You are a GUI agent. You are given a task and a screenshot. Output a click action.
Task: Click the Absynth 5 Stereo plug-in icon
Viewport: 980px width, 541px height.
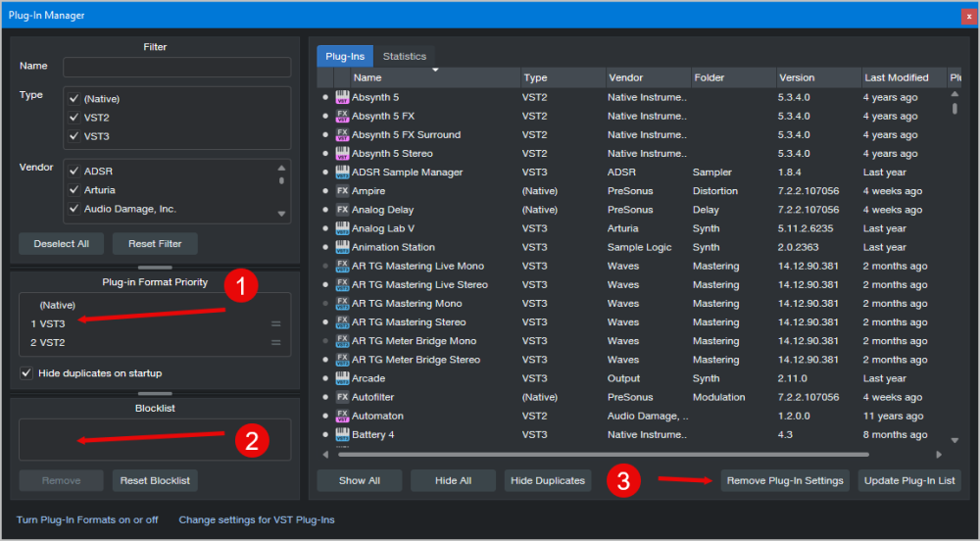(x=342, y=154)
